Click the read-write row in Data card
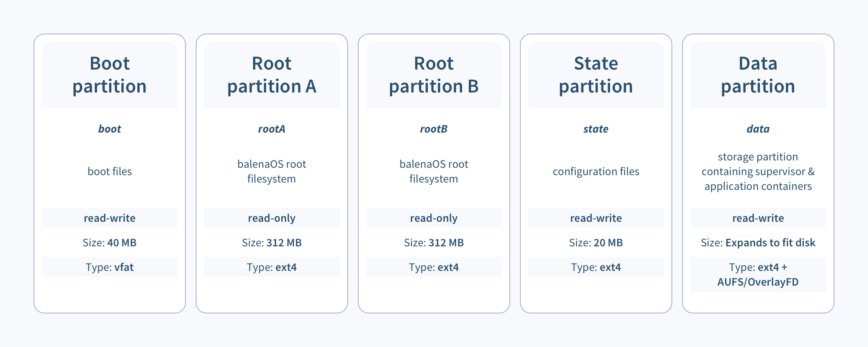 758,218
